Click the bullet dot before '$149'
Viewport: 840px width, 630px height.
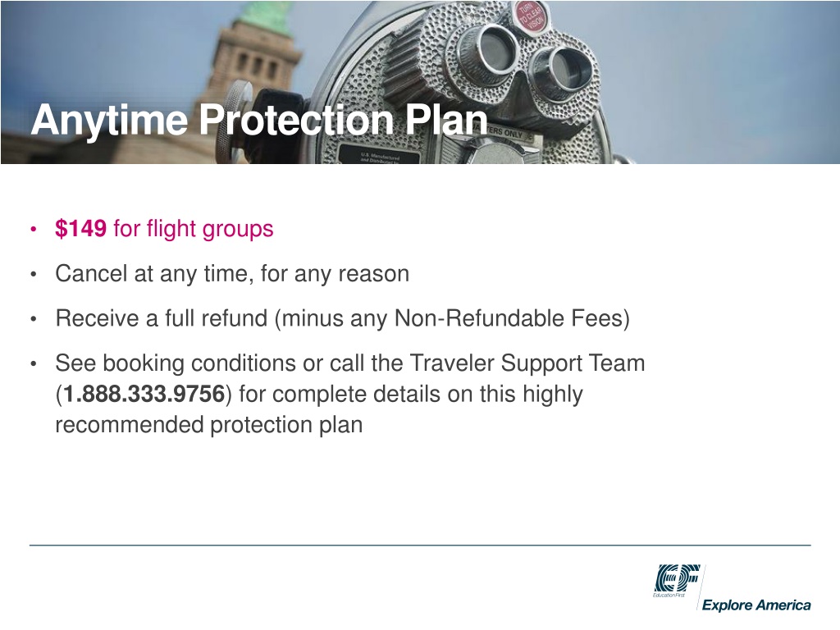click(x=33, y=230)
